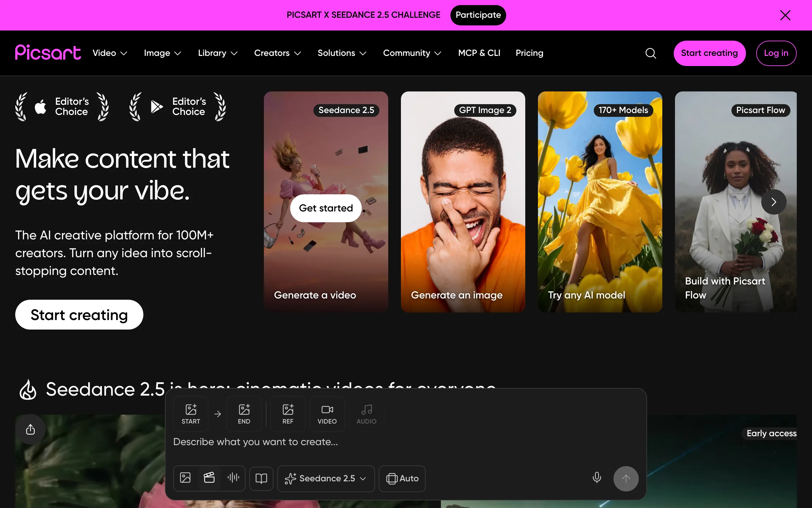This screenshot has width=812, height=508.
Task: Expand the Image menu
Action: coord(163,53)
